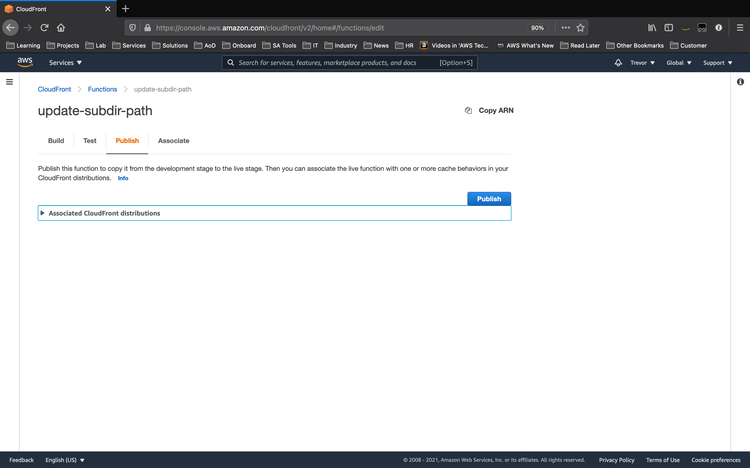Open the Privacy Policy link
This screenshot has width=750, height=468.
click(x=617, y=460)
